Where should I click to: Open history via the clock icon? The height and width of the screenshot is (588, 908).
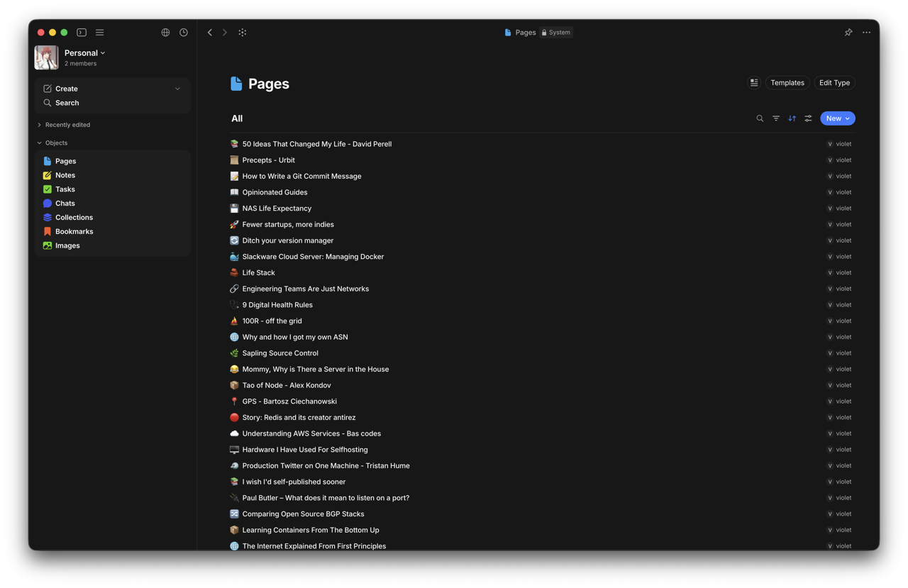point(184,33)
